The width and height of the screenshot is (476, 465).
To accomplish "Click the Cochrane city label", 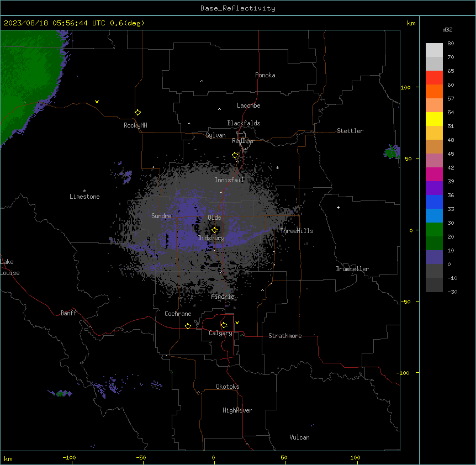I will tap(178, 314).
